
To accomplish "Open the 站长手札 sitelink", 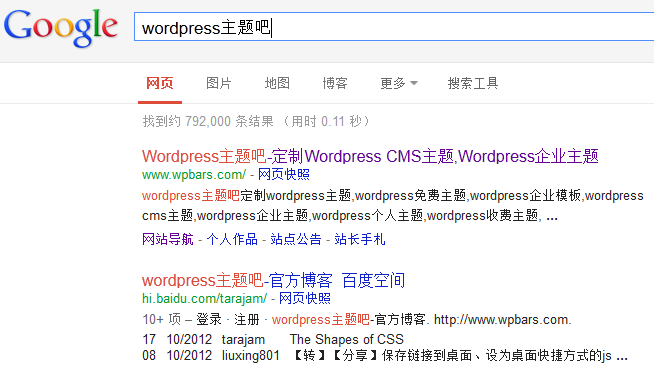I will tap(360, 239).
